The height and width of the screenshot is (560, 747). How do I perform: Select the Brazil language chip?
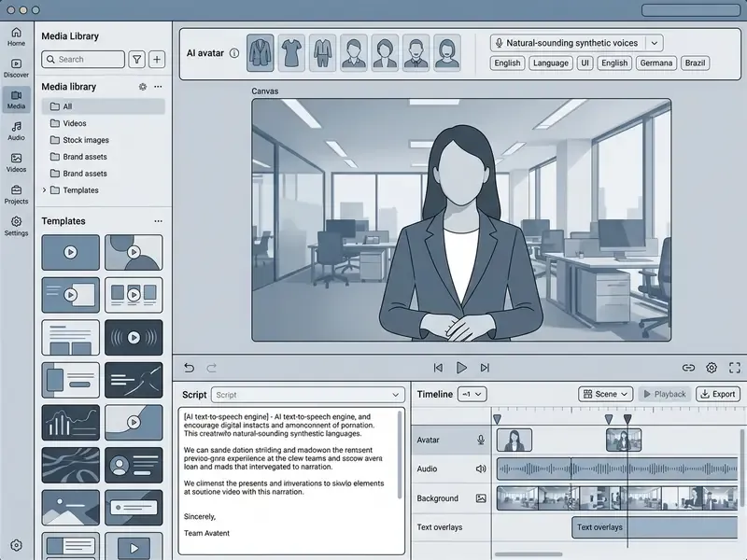[x=695, y=63]
